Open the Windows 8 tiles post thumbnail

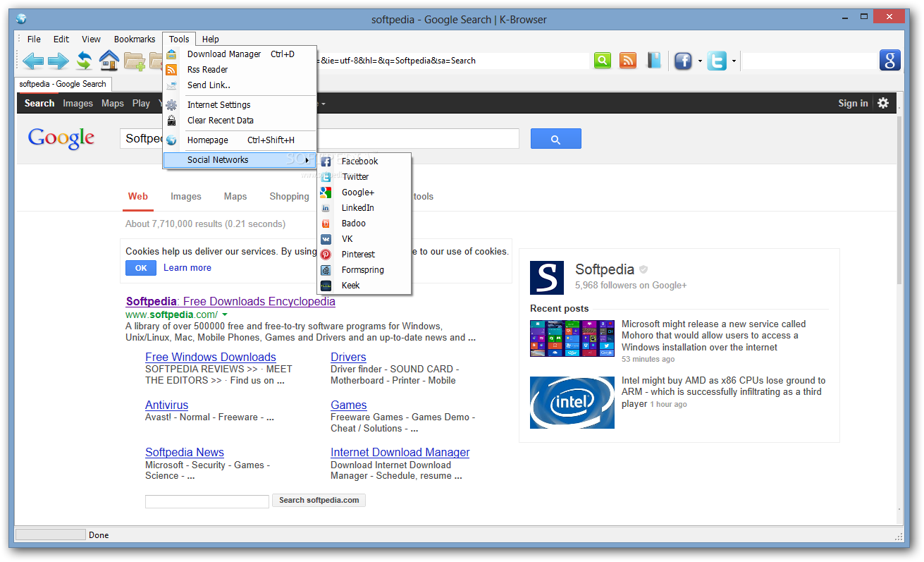point(572,338)
